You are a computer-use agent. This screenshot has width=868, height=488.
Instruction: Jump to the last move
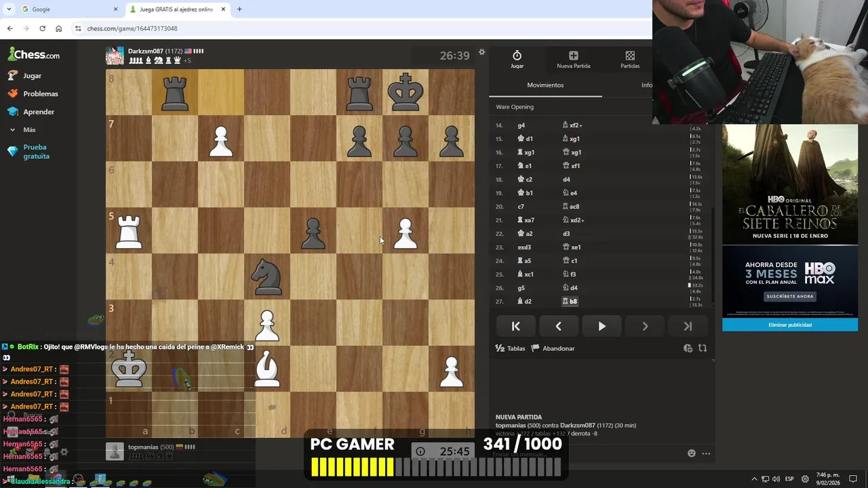[688, 326]
